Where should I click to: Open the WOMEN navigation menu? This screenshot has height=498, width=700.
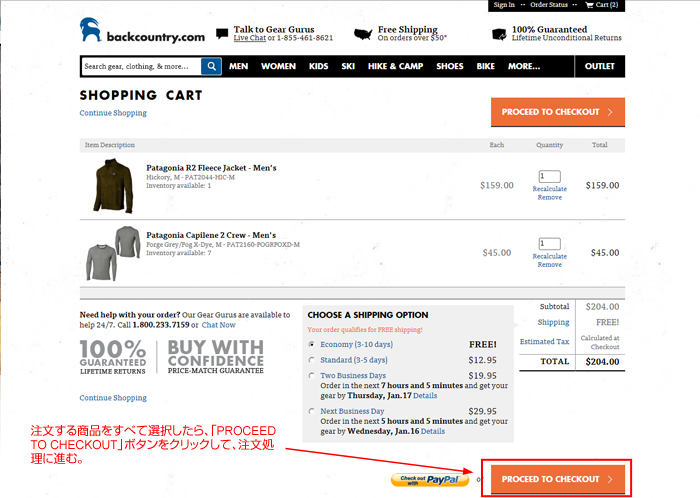[278, 67]
